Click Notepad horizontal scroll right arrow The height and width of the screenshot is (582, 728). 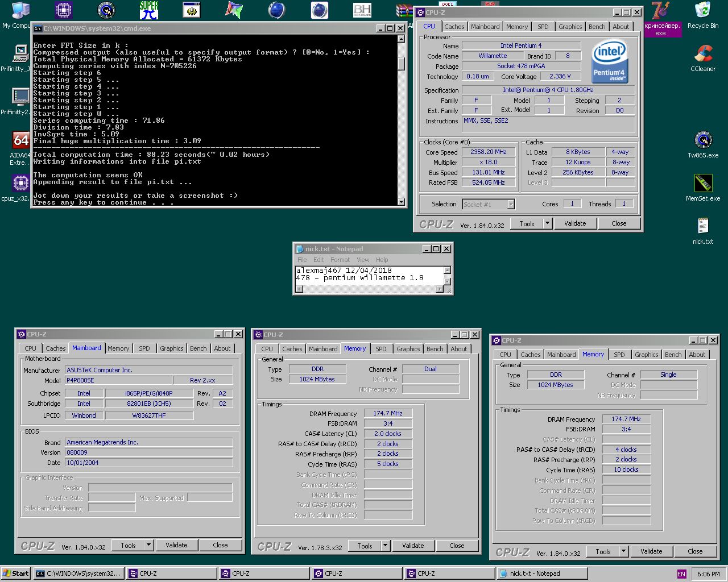pyautogui.click(x=440, y=289)
